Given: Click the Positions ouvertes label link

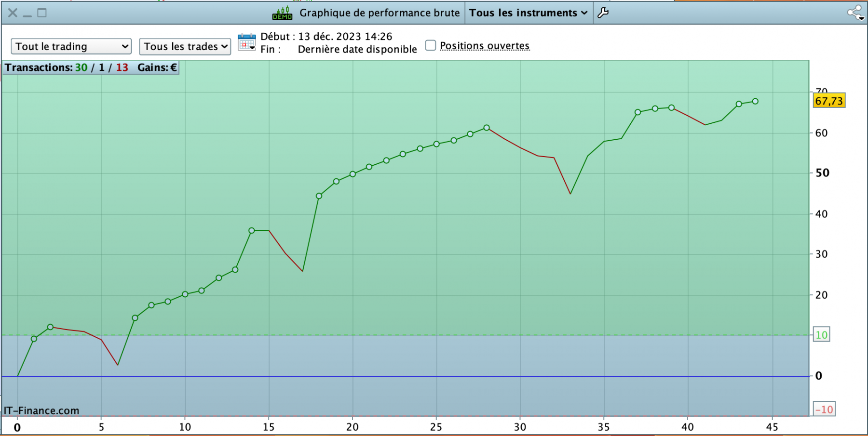Looking at the screenshot, I should (485, 46).
